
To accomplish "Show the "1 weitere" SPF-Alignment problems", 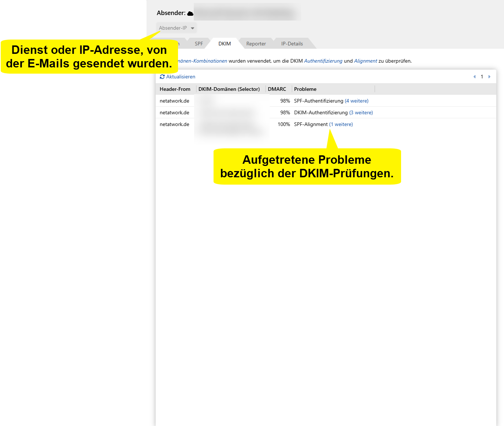I will point(341,124).
